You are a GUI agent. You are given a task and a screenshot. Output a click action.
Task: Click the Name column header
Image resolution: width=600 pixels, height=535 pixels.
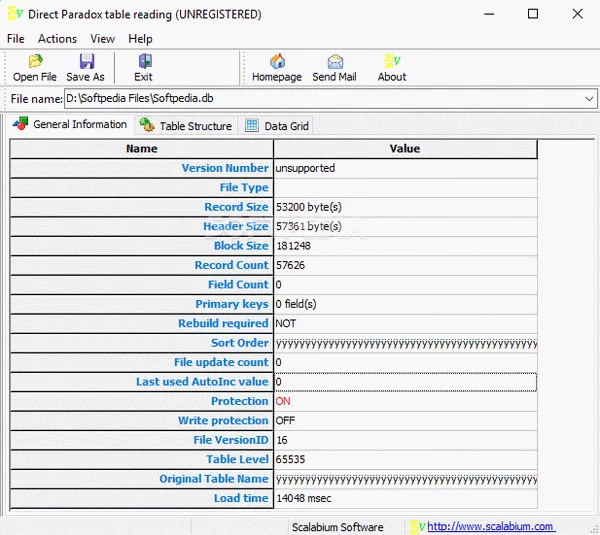141,149
